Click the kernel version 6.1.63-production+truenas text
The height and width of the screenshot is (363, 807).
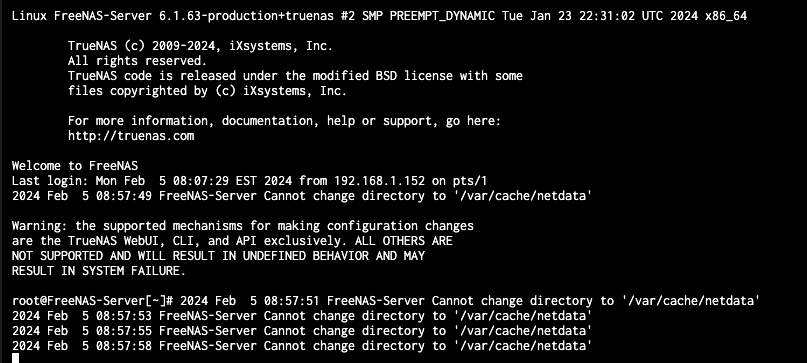tap(247, 16)
